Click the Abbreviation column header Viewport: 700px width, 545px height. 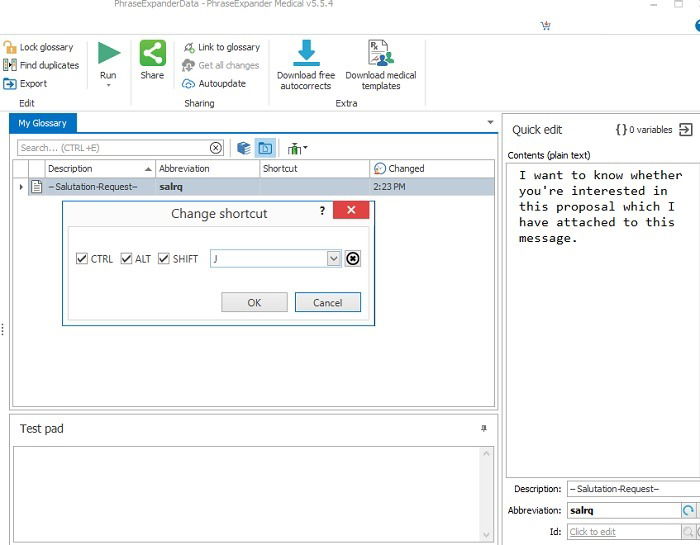pyautogui.click(x=207, y=168)
